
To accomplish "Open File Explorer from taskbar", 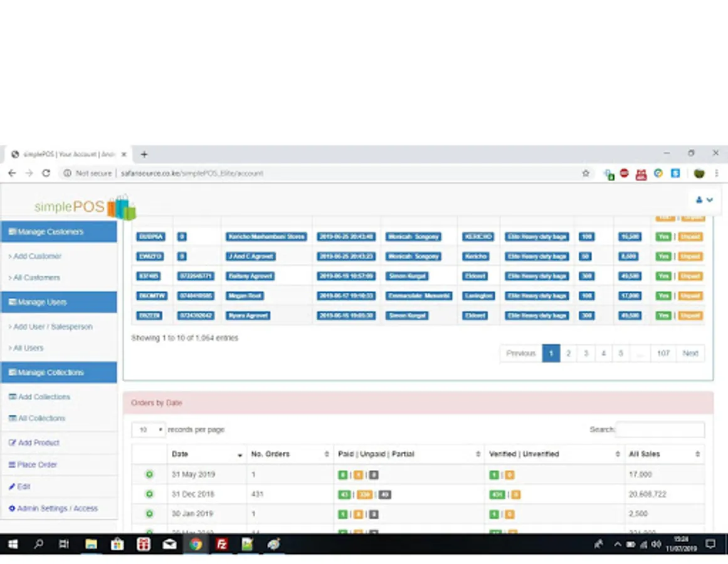I will [x=91, y=545].
